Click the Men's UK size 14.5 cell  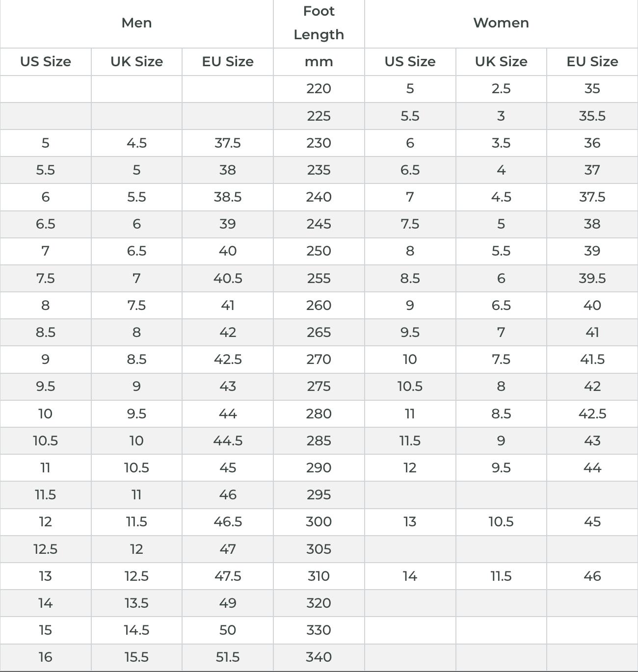pyautogui.click(x=136, y=630)
